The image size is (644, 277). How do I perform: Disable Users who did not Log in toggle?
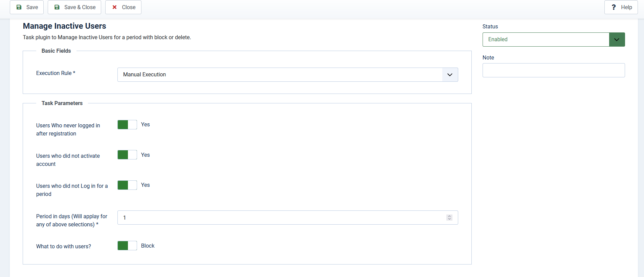coord(127,185)
